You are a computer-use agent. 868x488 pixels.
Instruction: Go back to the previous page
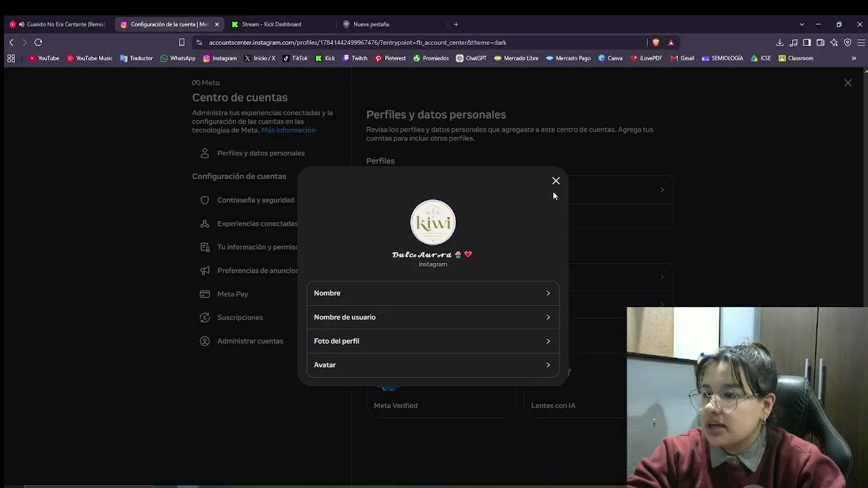(x=12, y=42)
